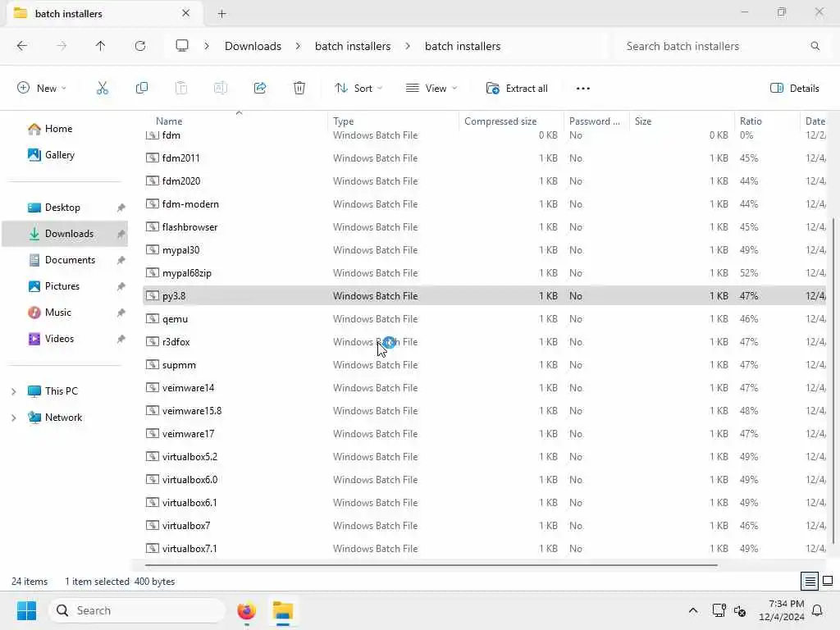
Task: Click the Rename icon in toolbar
Action: pyautogui.click(x=220, y=89)
